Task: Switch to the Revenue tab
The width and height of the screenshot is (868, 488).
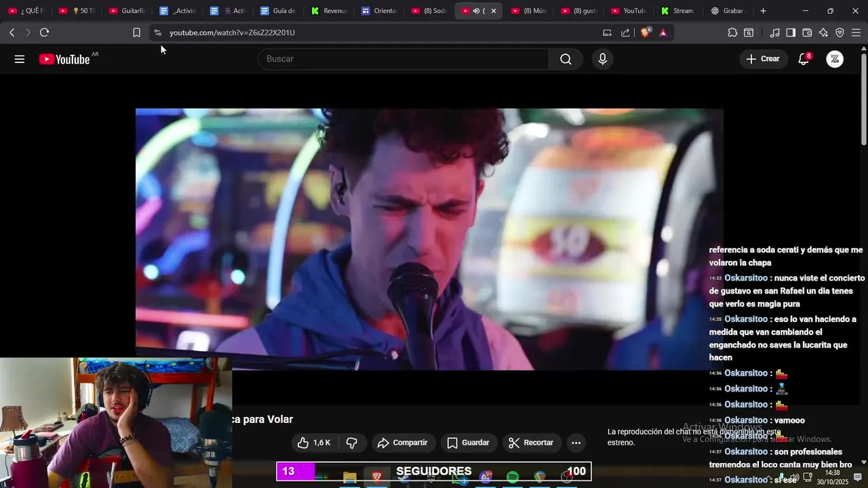Action: [329, 11]
